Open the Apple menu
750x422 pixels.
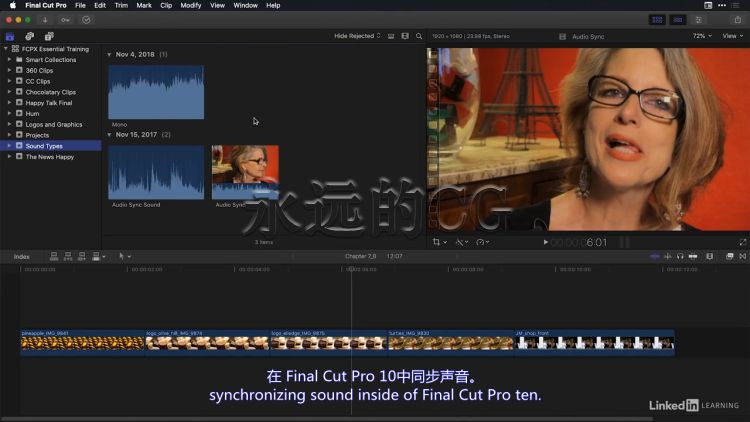pyautogui.click(x=13, y=5)
